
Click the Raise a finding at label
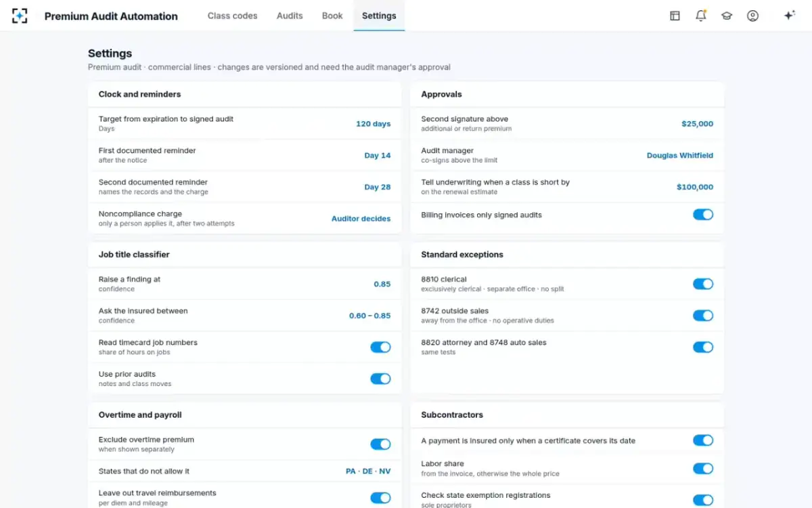(x=129, y=279)
